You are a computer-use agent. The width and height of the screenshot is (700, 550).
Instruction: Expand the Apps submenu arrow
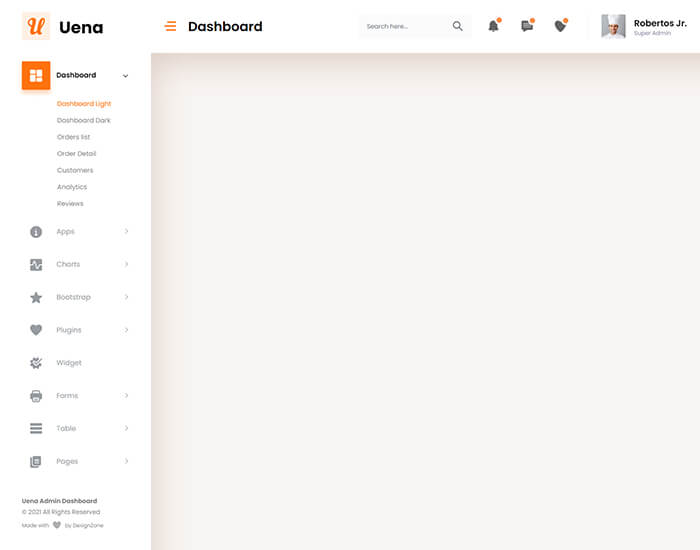pyautogui.click(x=126, y=232)
